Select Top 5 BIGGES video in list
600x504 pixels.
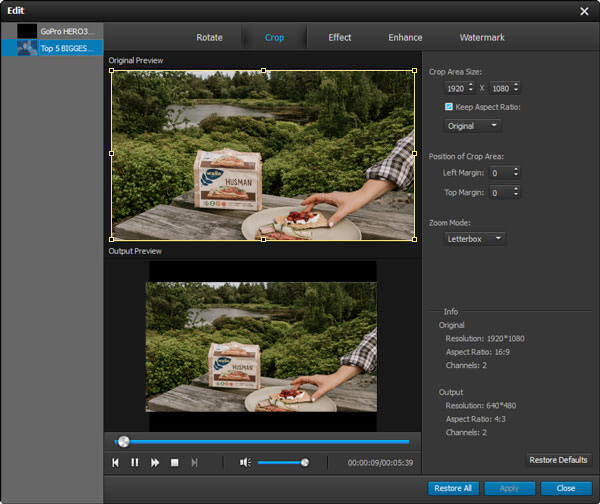click(x=52, y=48)
